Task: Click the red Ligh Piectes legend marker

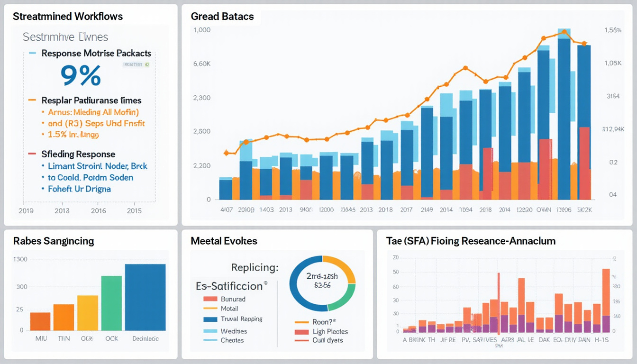Action: 302,331
